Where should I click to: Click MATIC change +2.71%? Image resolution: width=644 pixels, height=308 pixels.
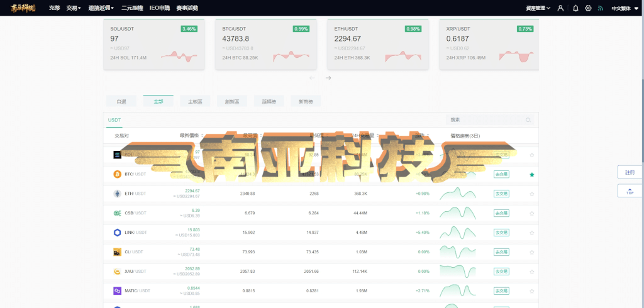(x=423, y=291)
